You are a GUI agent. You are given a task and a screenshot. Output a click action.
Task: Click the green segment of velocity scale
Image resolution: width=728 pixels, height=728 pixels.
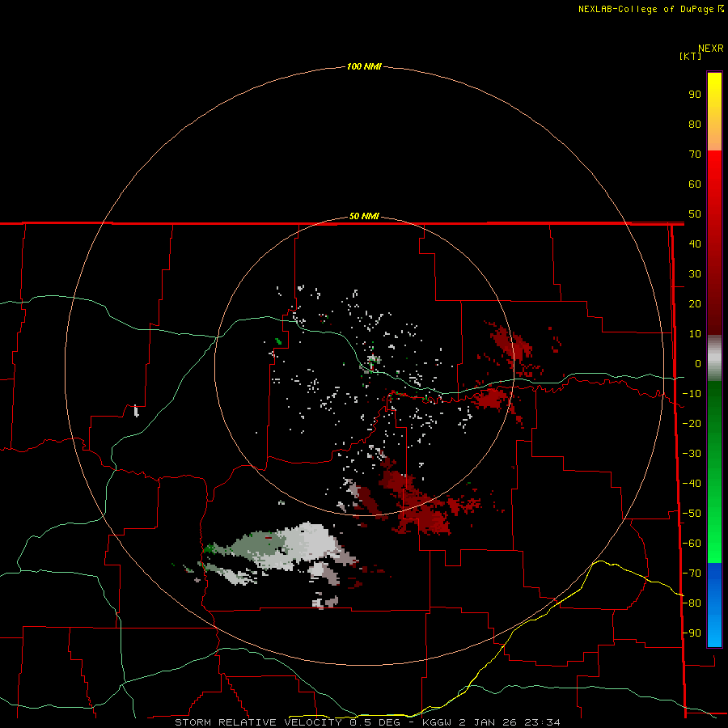pyautogui.click(x=714, y=472)
